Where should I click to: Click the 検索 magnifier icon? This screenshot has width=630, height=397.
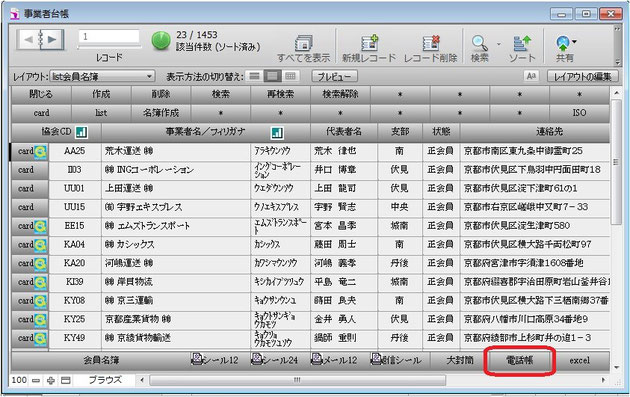click(x=479, y=43)
